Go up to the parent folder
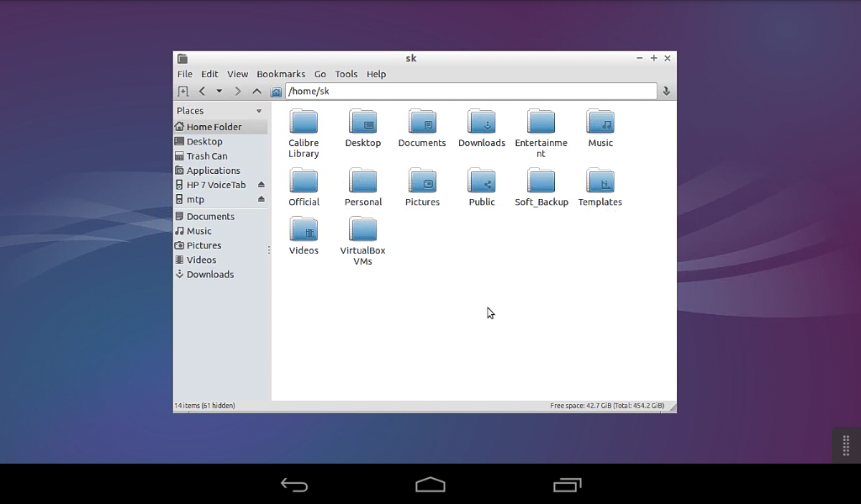Image resolution: width=861 pixels, height=504 pixels. click(x=256, y=92)
